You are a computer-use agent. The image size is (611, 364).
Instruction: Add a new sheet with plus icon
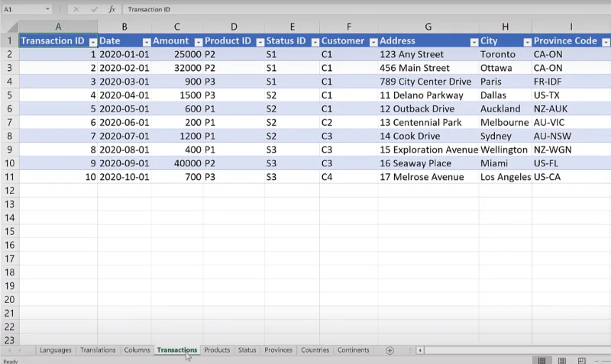(390, 350)
